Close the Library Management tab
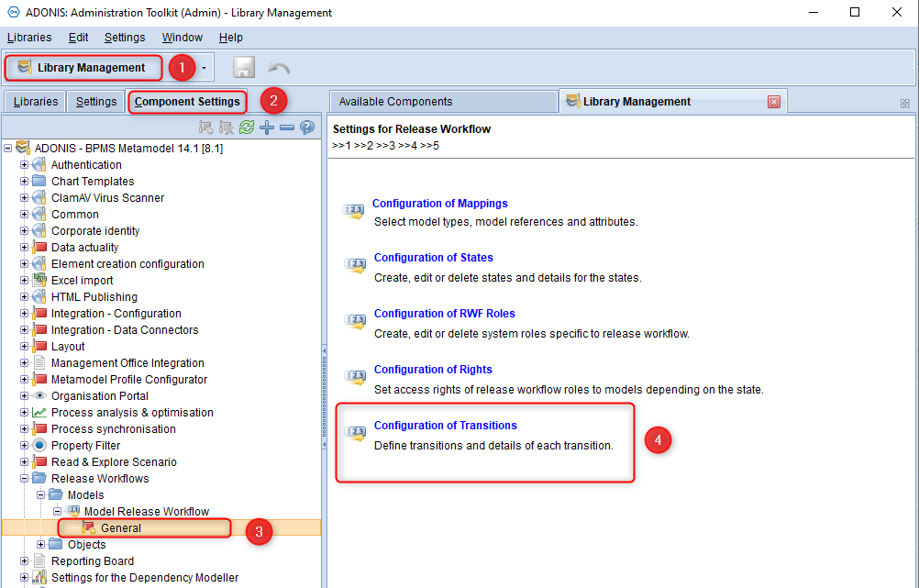The height and width of the screenshot is (588, 919). click(x=774, y=102)
